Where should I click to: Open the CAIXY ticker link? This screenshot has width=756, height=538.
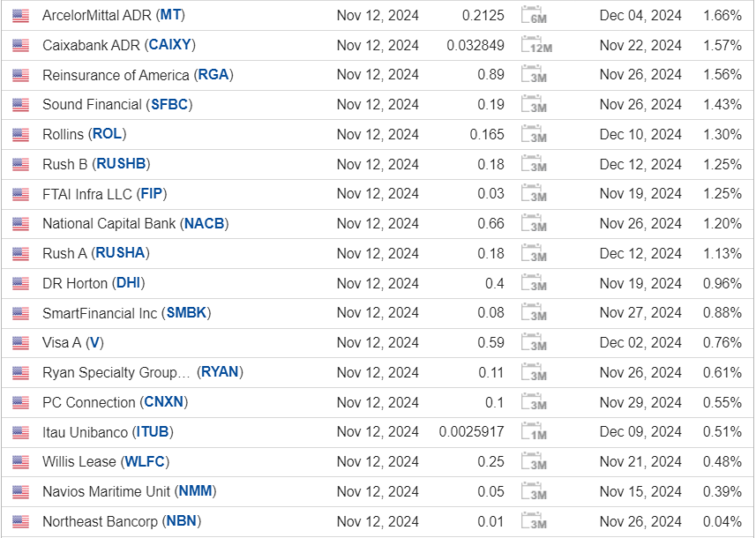(x=169, y=45)
